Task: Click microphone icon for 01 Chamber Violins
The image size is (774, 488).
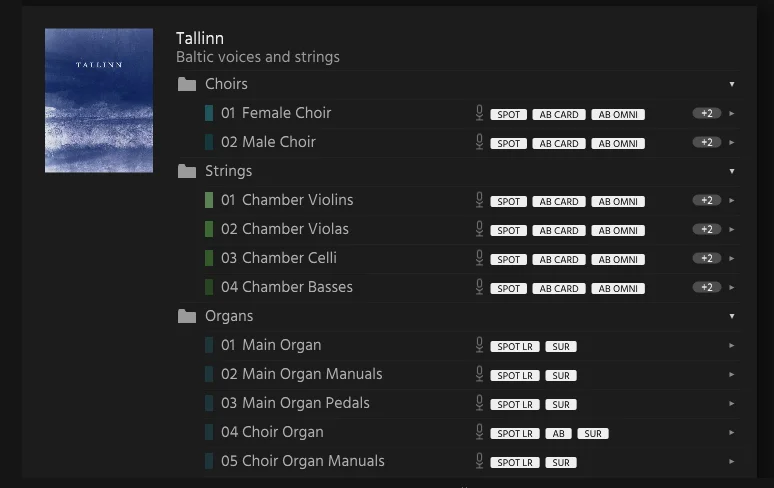Action: tap(479, 200)
